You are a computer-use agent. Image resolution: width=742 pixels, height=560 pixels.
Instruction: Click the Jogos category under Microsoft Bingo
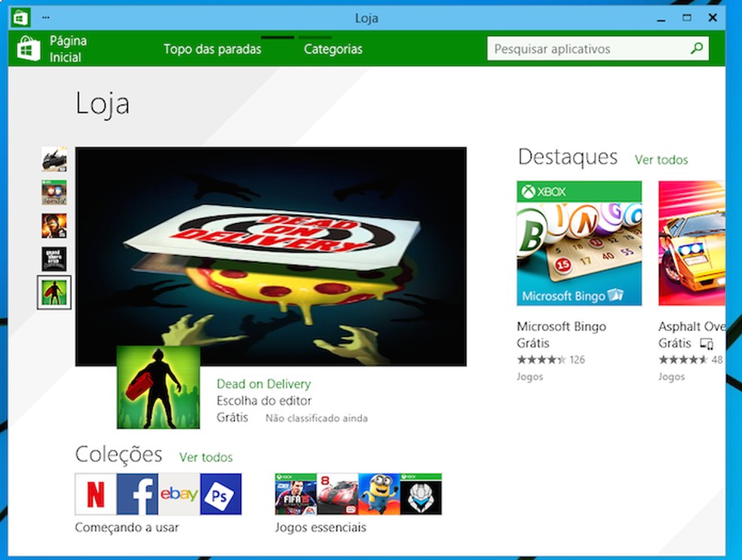pos(529,377)
